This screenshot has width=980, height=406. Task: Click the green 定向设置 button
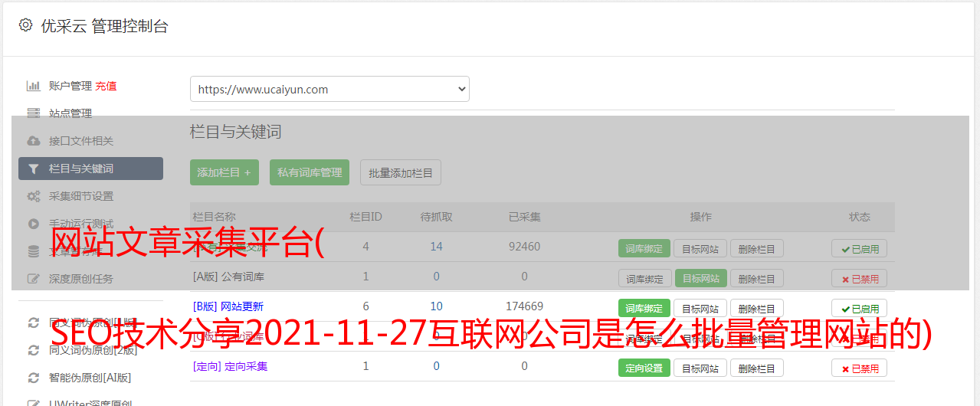(x=644, y=368)
